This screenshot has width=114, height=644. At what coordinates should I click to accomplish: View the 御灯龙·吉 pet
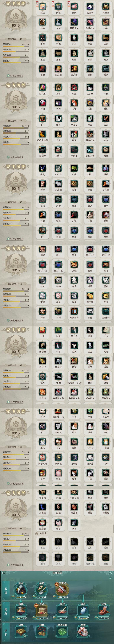(58, 410)
